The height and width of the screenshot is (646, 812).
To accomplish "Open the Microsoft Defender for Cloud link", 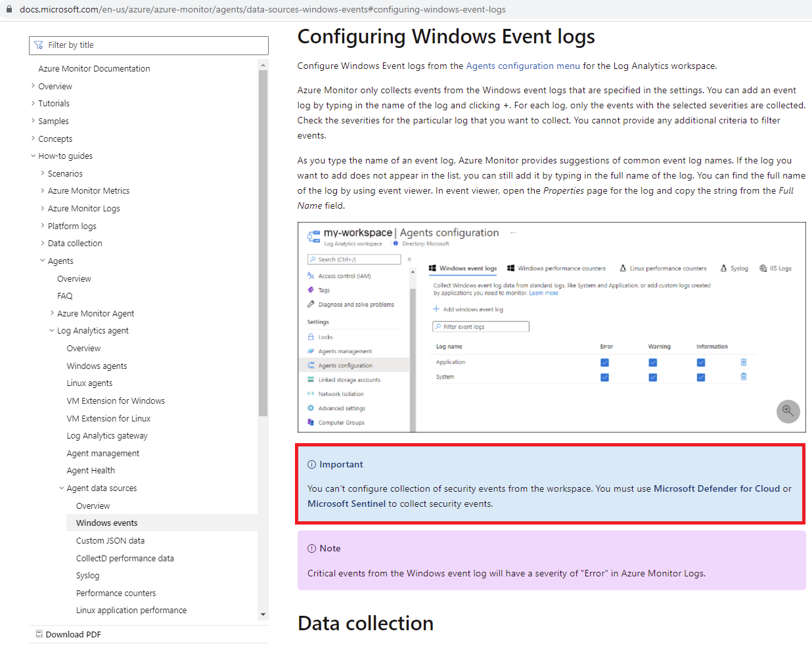I will pos(717,488).
